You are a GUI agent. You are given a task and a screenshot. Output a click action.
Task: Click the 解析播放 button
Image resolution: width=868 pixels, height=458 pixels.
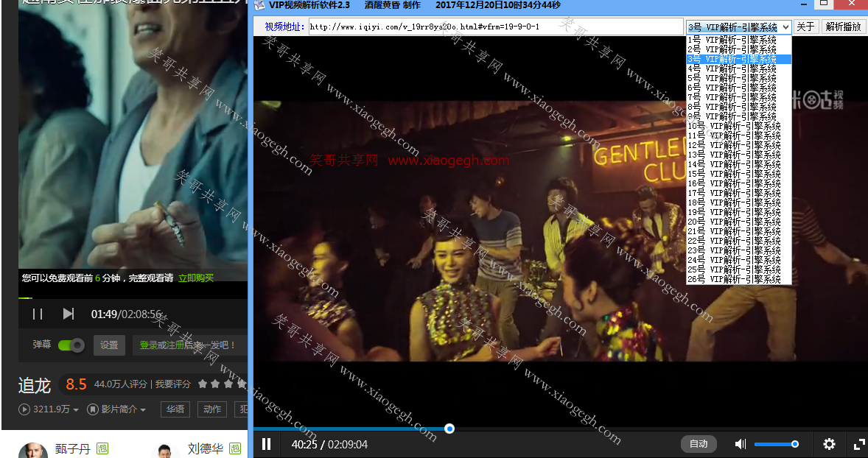[x=843, y=27]
